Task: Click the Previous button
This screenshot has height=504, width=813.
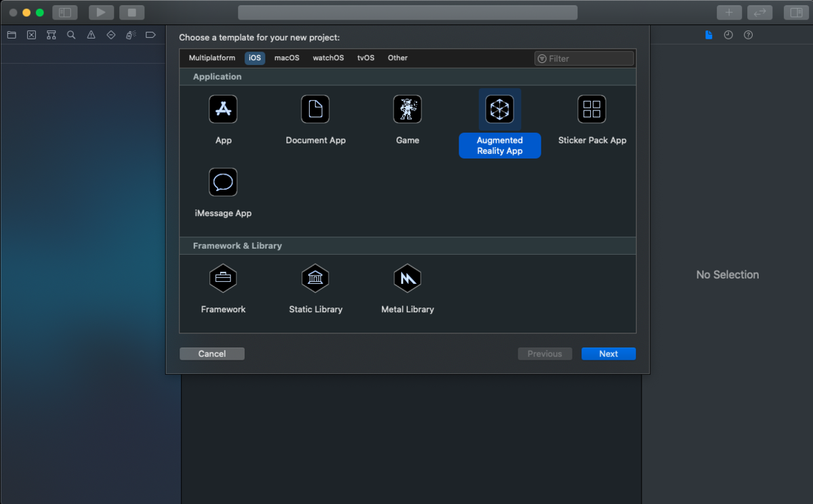Action: [545, 354]
